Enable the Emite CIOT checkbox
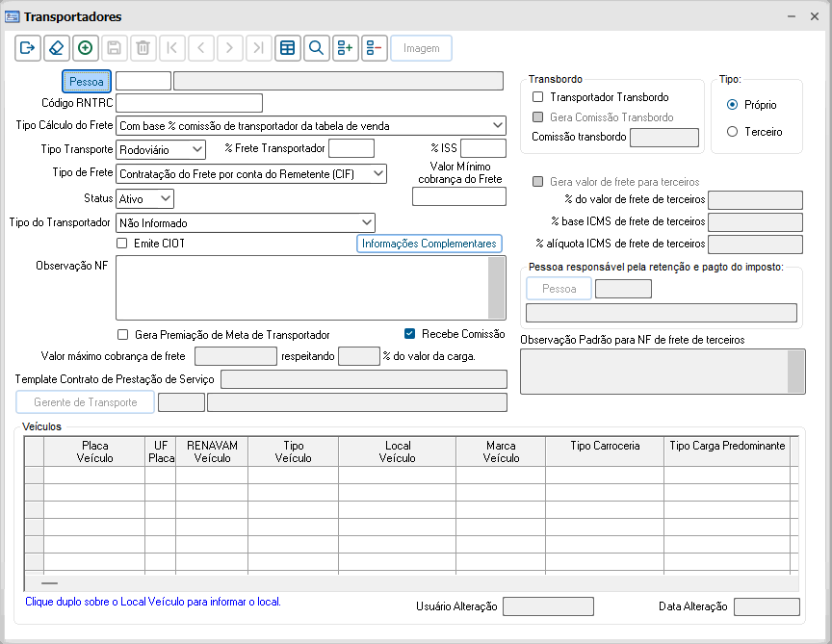The image size is (832, 644). 122,244
